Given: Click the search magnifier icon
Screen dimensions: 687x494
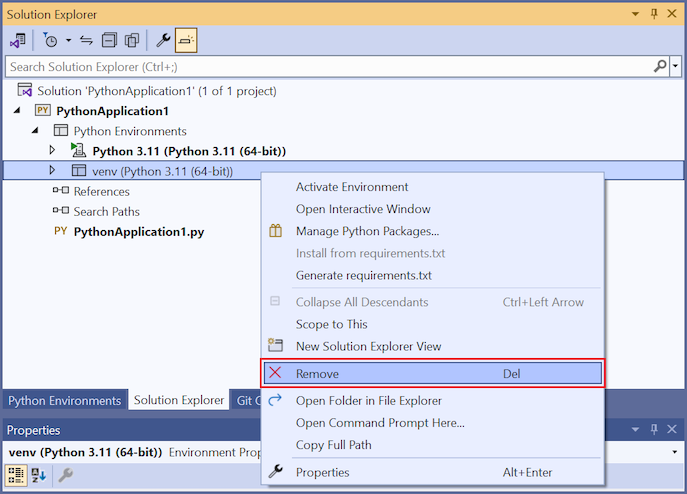Looking at the screenshot, I should coord(660,66).
